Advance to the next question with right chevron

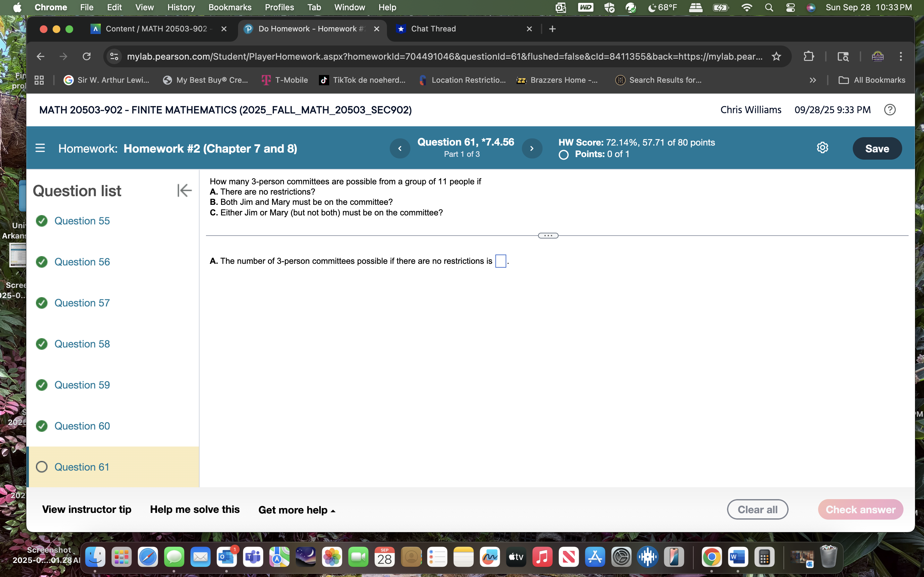532,148
